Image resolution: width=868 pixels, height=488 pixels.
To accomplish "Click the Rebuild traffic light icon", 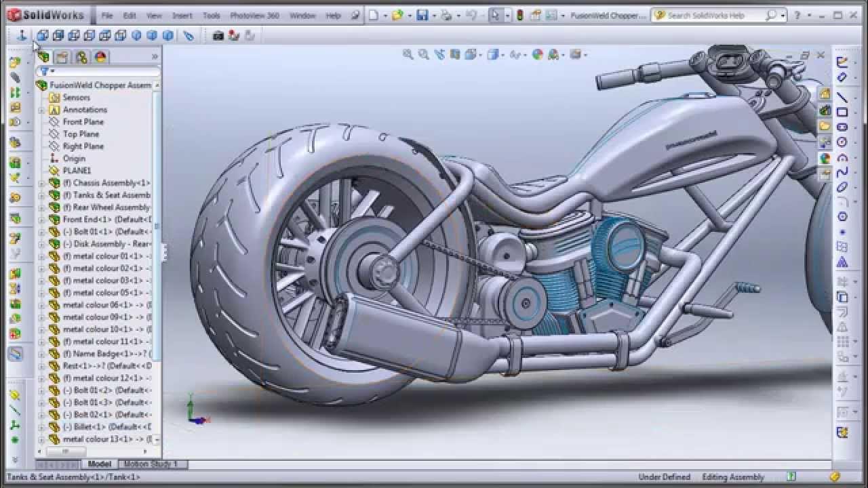I will pyautogui.click(x=520, y=15).
